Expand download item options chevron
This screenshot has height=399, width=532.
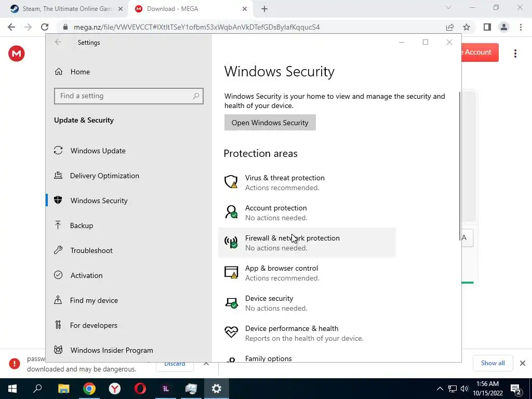tap(206, 363)
